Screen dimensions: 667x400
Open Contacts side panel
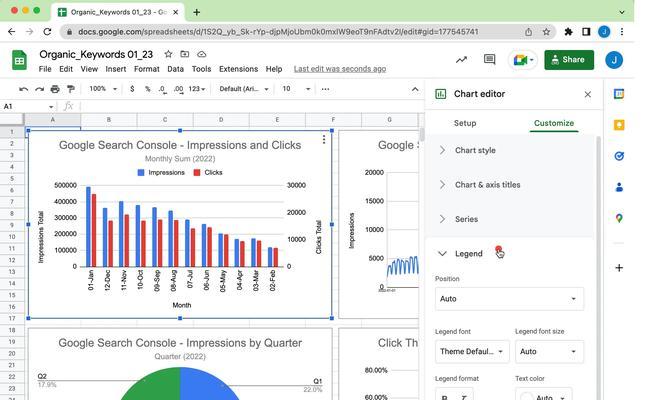point(619,187)
